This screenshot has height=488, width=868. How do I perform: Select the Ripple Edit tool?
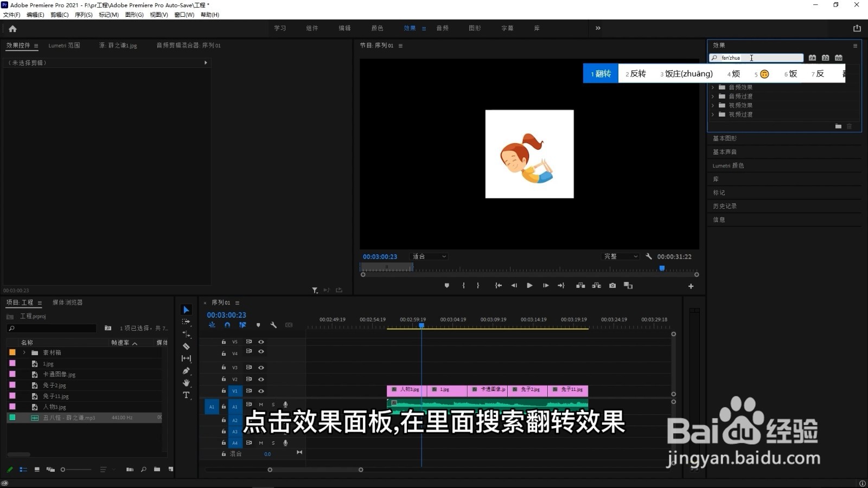point(186,334)
